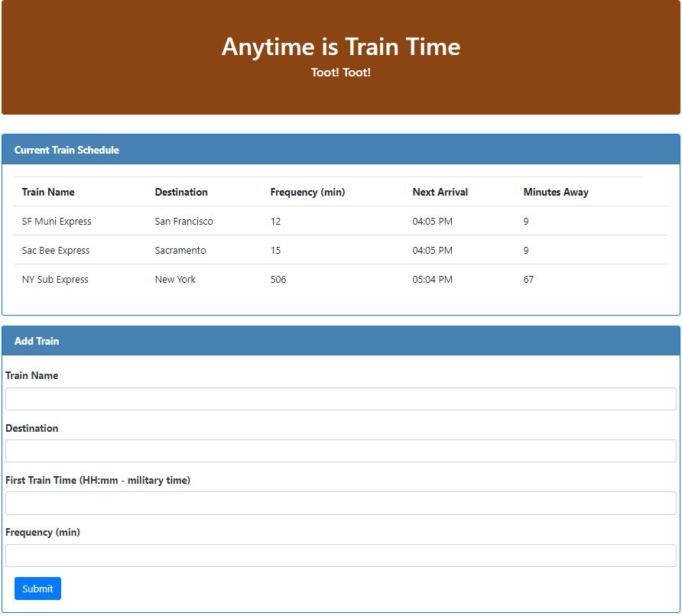Focus the Destination input field
This screenshot has height=616, width=682.
[340, 451]
